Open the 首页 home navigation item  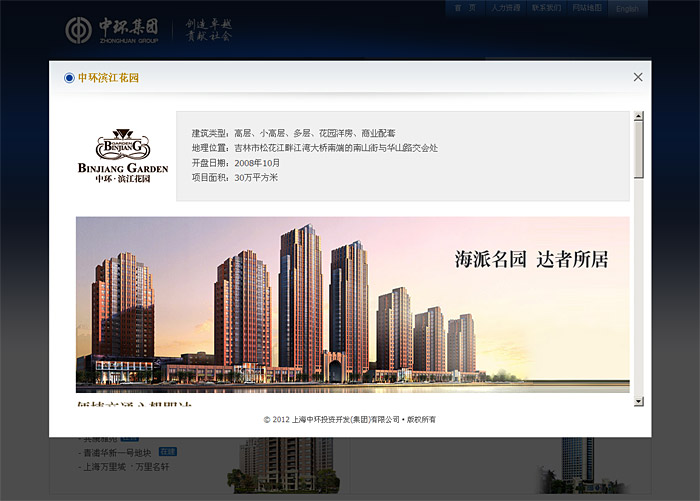[x=465, y=8]
